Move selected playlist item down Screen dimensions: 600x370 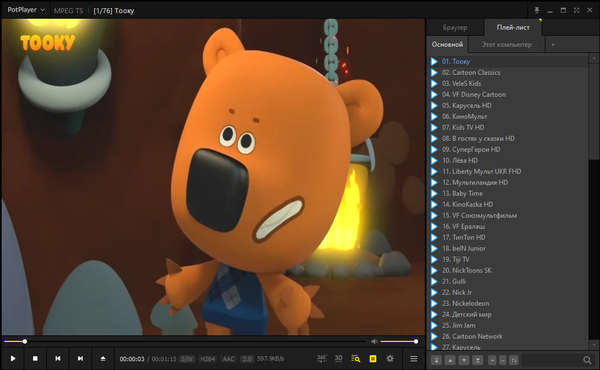point(464,360)
